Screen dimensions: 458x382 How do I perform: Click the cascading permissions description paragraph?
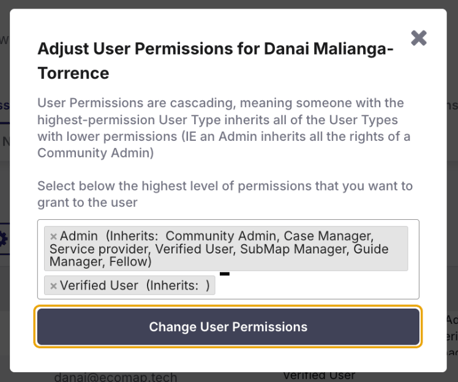(x=224, y=128)
